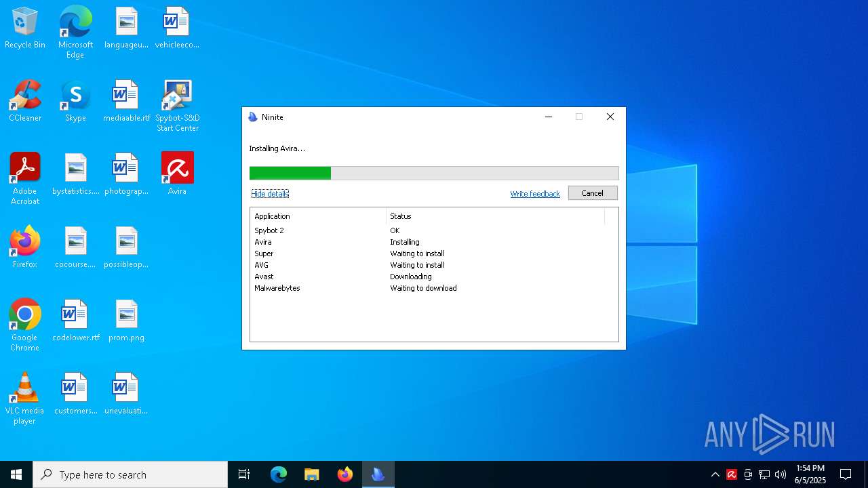Click the taskbar clock showing 1:54 PM

(810, 474)
